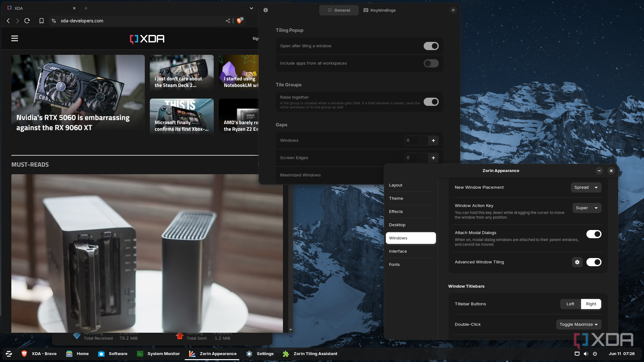Go back in Brave browser
644x362 pixels.
8,21
